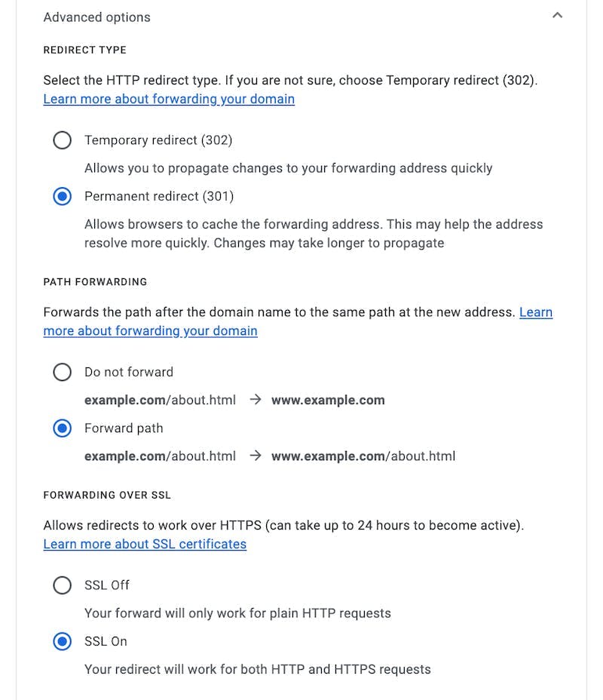Choose the Permanent redirect (301) radio button
This screenshot has width=603, height=700.
click(63, 197)
